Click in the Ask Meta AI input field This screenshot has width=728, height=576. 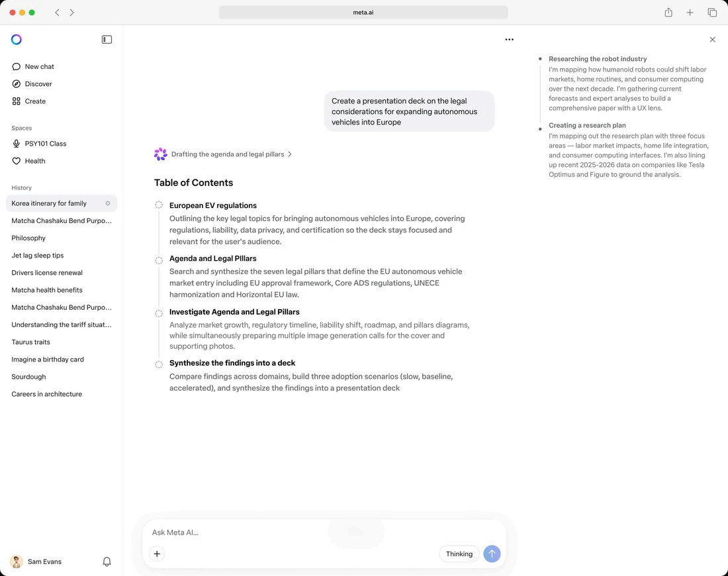(x=324, y=532)
